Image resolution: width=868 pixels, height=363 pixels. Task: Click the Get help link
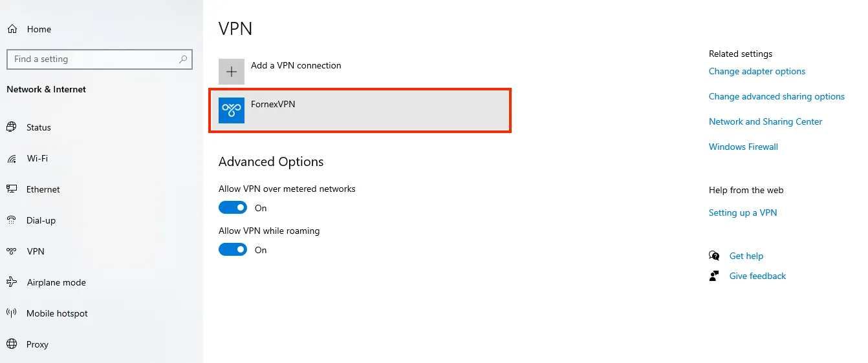(746, 256)
